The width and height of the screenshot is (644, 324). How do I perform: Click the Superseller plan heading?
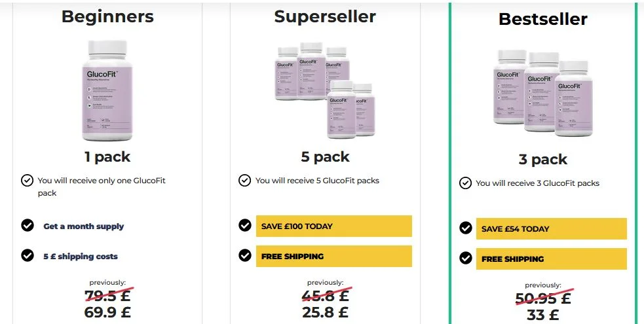(325, 16)
